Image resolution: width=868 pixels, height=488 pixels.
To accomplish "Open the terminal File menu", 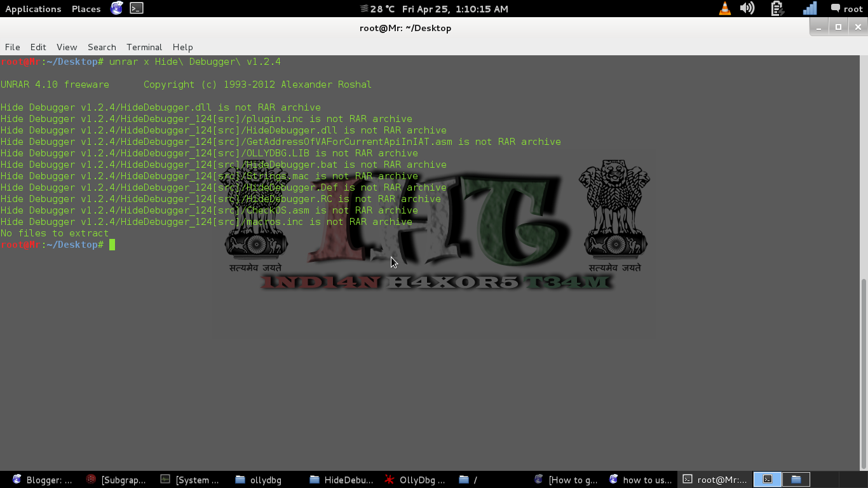I will pos(13,47).
